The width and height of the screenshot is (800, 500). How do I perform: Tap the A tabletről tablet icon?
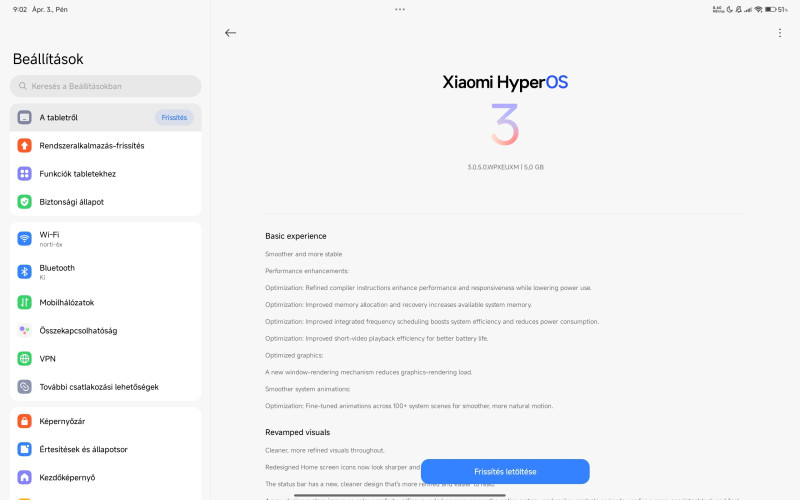24,117
